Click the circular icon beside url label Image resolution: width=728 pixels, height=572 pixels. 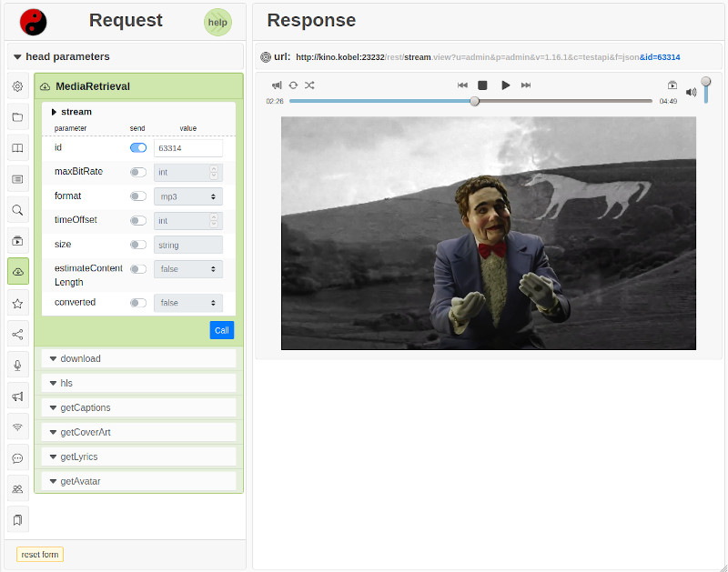pos(266,57)
